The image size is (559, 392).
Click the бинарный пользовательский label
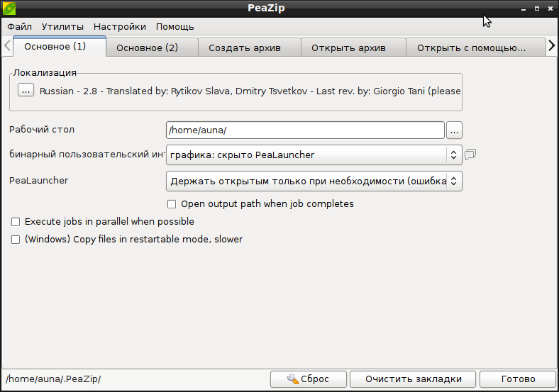tap(87, 155)
